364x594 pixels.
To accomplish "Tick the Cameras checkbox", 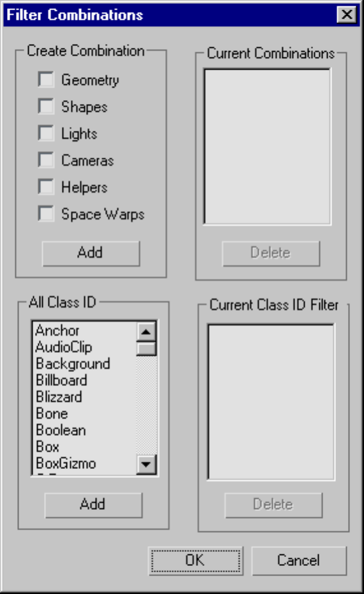I will pos(46,160).
